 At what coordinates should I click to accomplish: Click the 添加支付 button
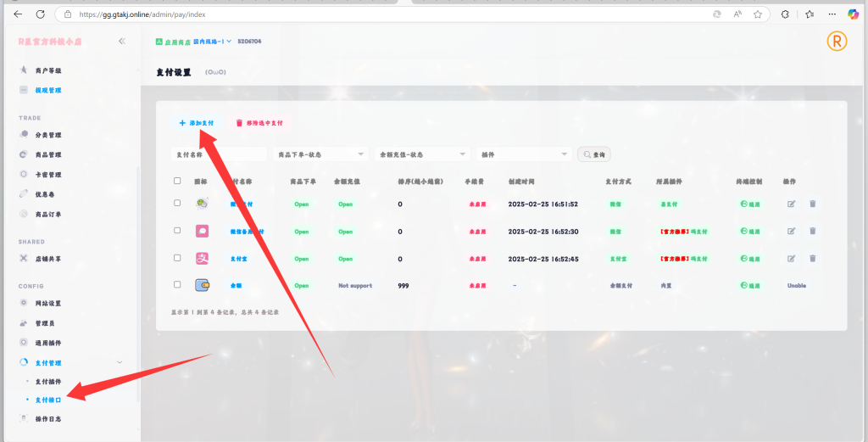[197, 123]
